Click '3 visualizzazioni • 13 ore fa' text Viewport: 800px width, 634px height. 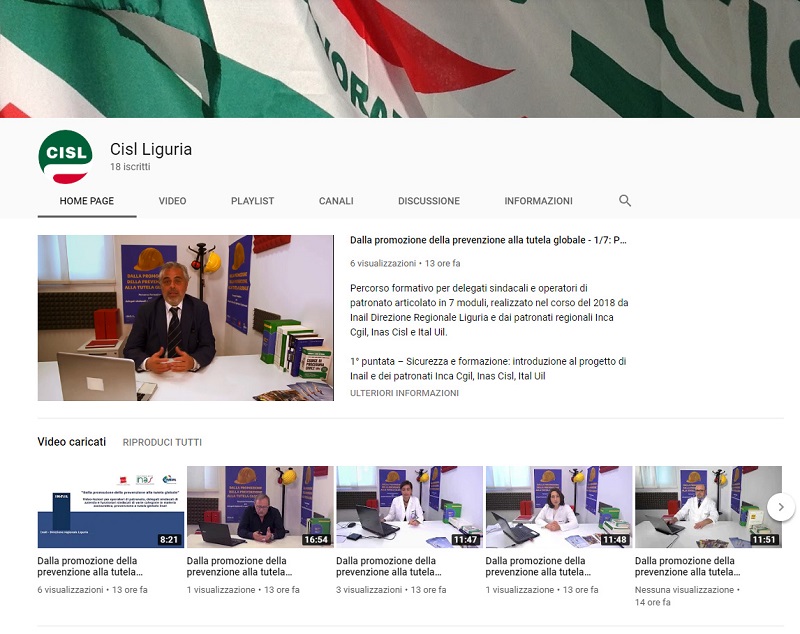click(x=391, y=590)
